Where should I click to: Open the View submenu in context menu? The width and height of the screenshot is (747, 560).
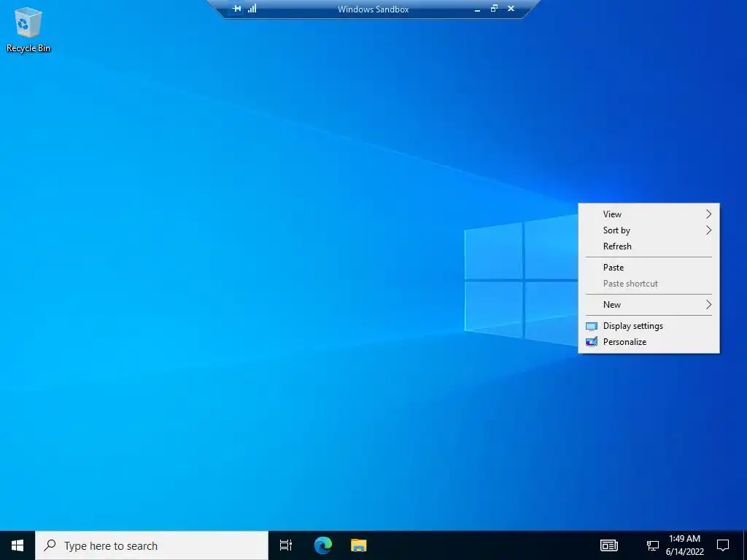click(649, 214)
